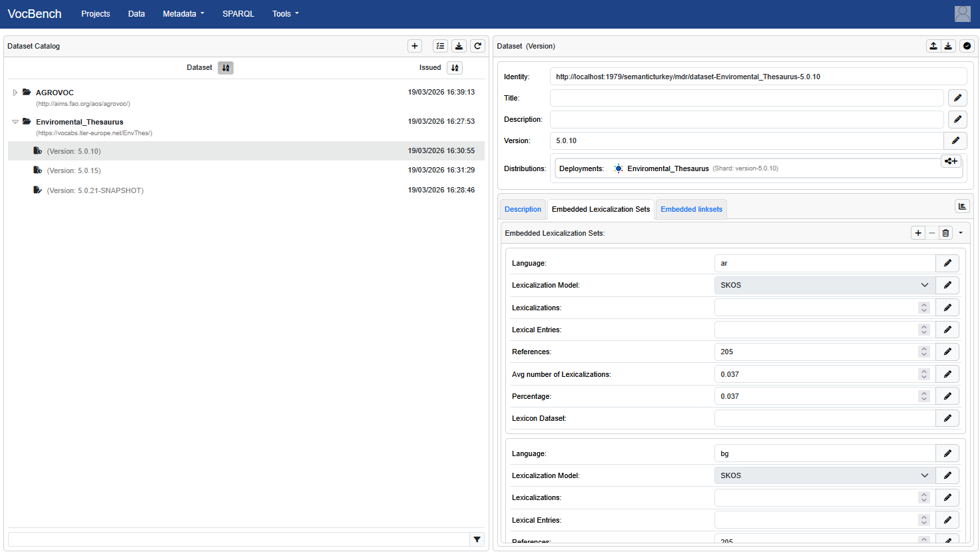Edit the Version field with pencil icon
This screenshot has height=554, width=980.
[955, 140]
